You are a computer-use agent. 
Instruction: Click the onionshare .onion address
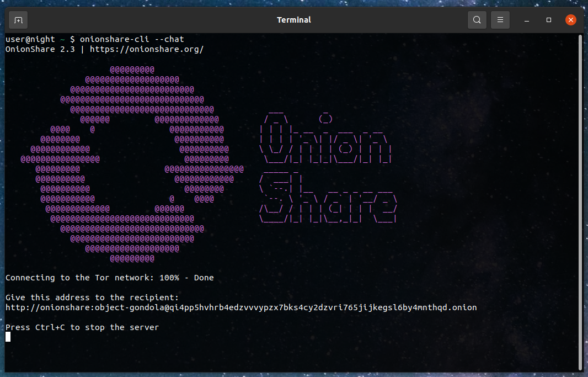(x=241, y=307)
